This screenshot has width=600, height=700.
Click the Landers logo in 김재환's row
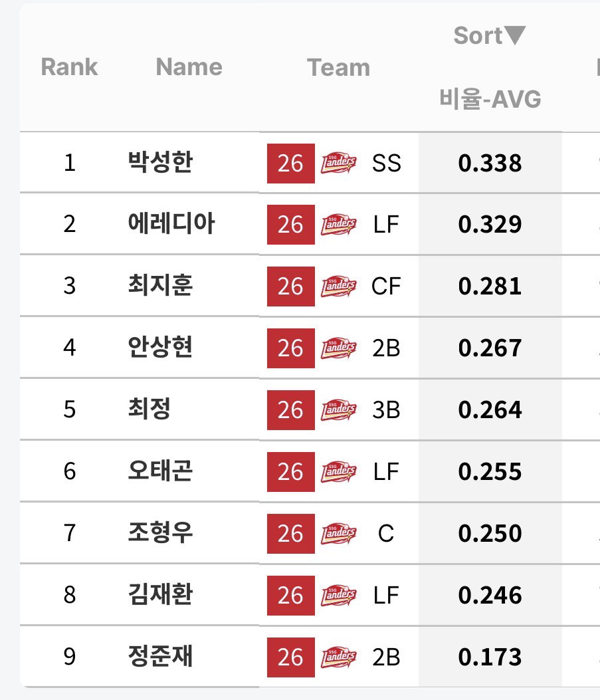[339, 596]
